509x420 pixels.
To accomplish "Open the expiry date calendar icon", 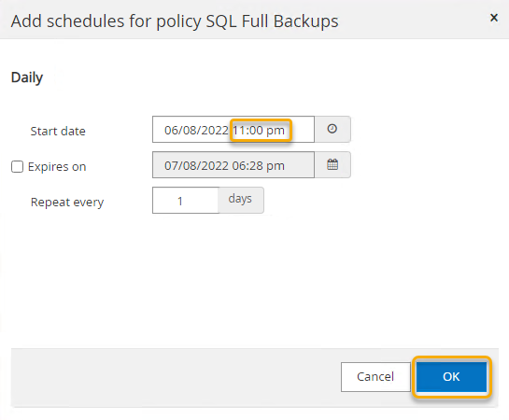I will tap(332, 165).
